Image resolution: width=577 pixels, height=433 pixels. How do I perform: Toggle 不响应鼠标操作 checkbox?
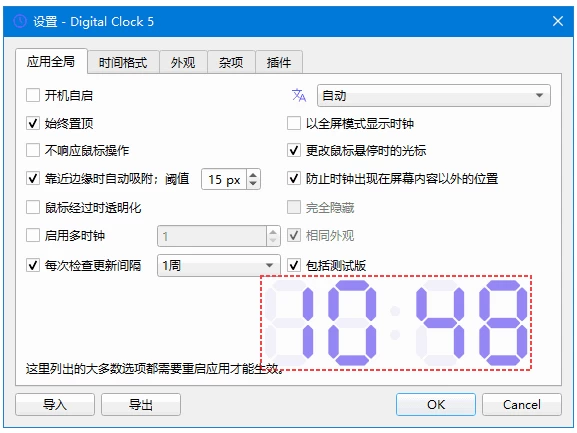coord(33,150)
